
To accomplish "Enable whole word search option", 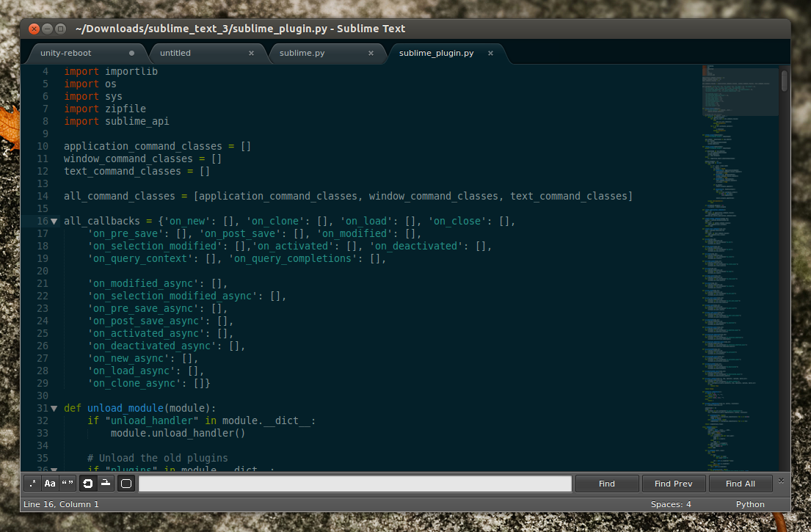I will tap(68, 483).
